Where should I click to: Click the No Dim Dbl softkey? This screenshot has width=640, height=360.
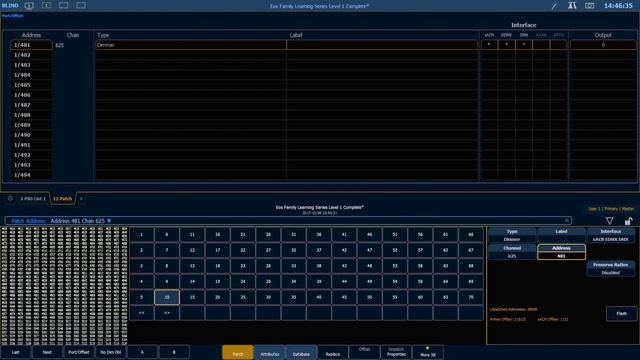click(x=111, y=352)
